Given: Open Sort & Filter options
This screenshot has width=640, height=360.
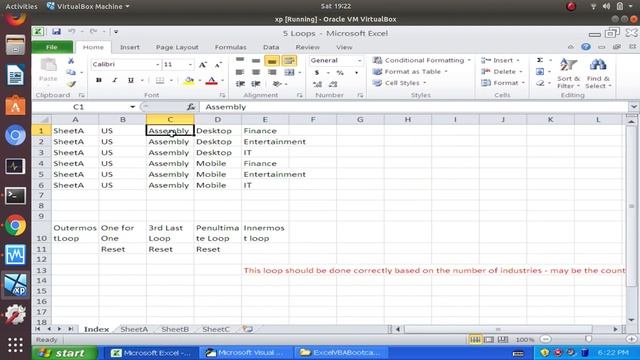Looking at the screenshot, I should [568, 73].
